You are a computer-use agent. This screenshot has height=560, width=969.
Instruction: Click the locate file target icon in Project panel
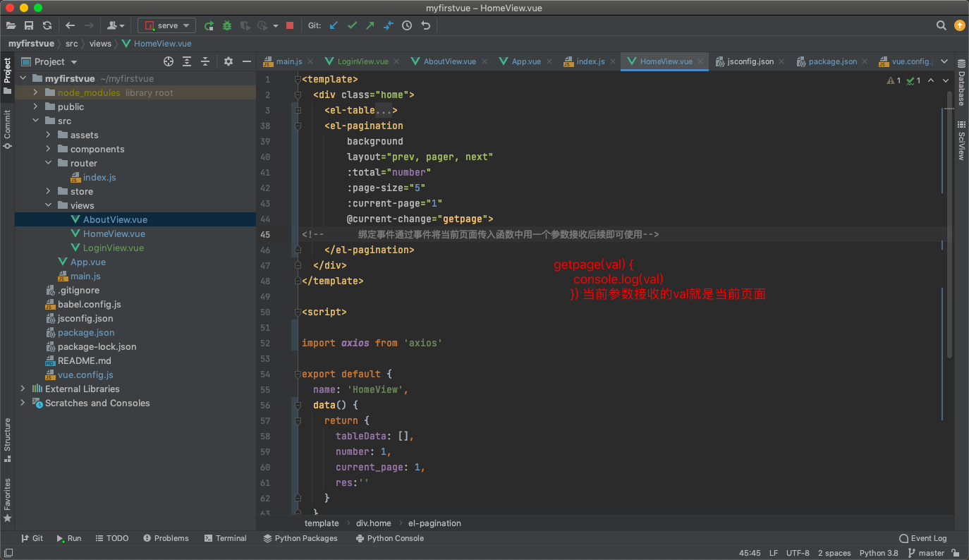pyautogui.click(x=169, y=62)
